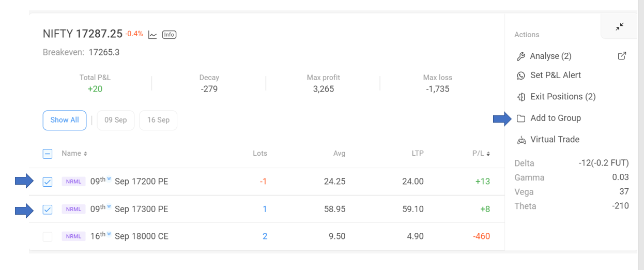Collapse the panel with the shrink arrows icon
This screenshot has height=270, width=644.
620,26
